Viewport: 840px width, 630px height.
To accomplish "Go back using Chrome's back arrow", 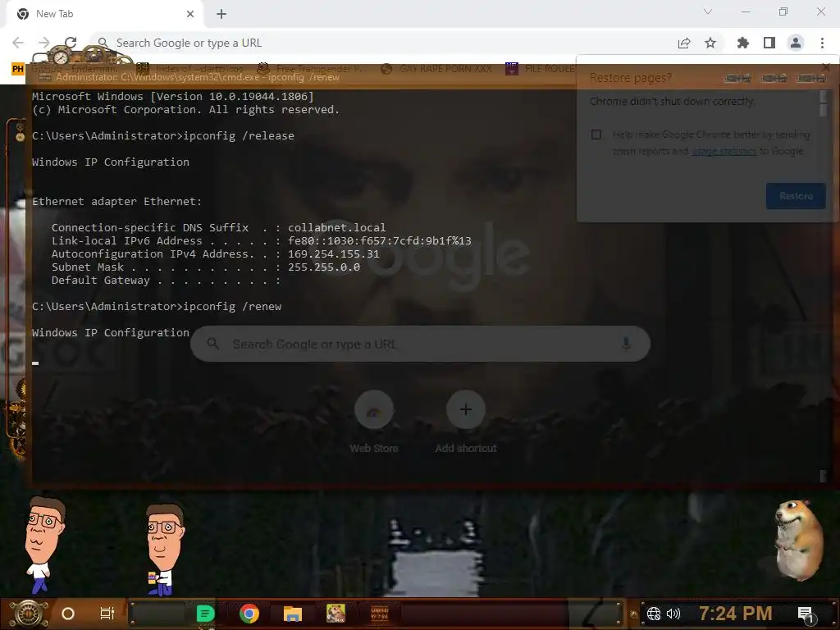I will pos(18,43).
